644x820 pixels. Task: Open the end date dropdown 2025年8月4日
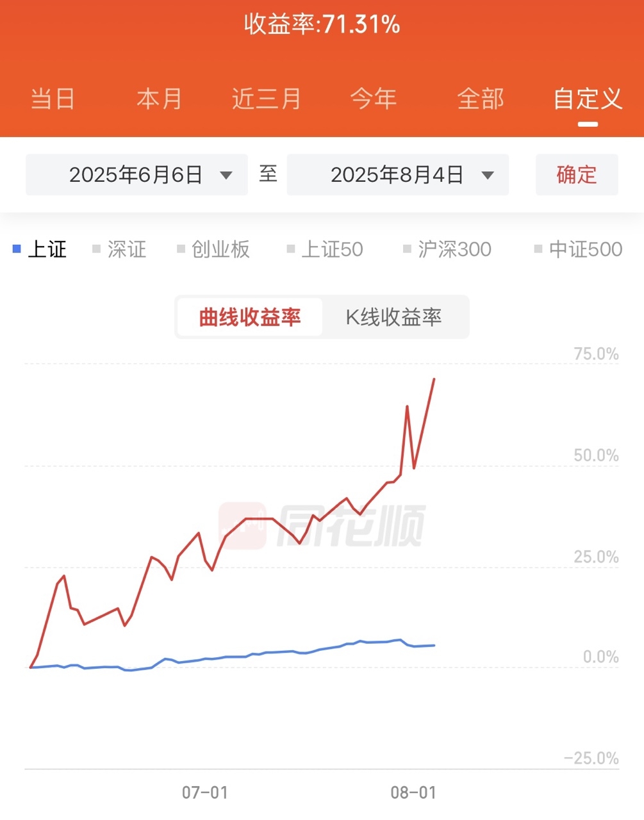398,175
